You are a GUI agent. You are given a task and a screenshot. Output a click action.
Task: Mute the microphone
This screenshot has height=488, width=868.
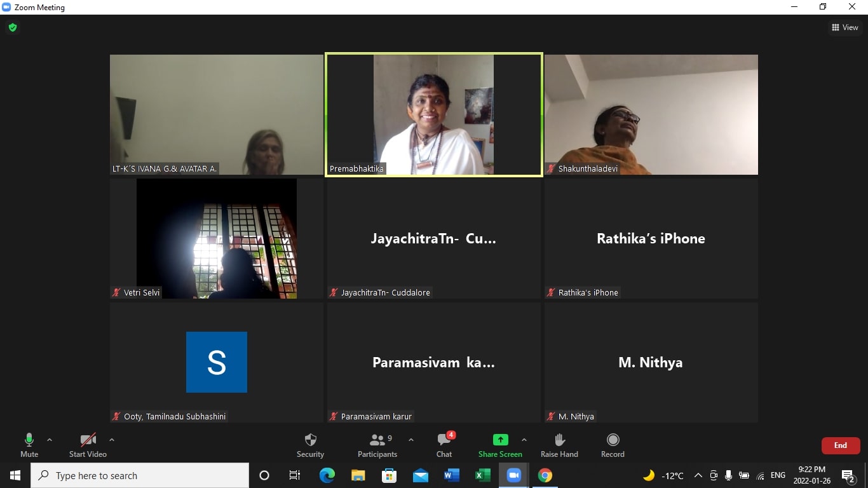[29, 445]
